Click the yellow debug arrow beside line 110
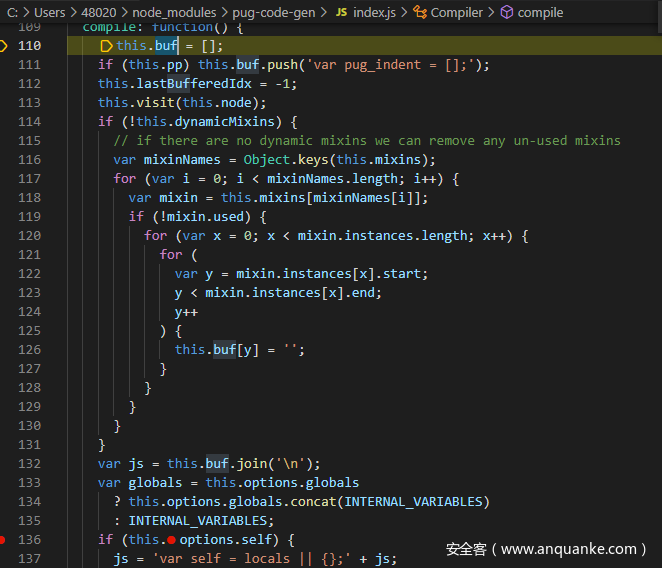The width and height of the screenshot is (662, 568). [5, 46]
